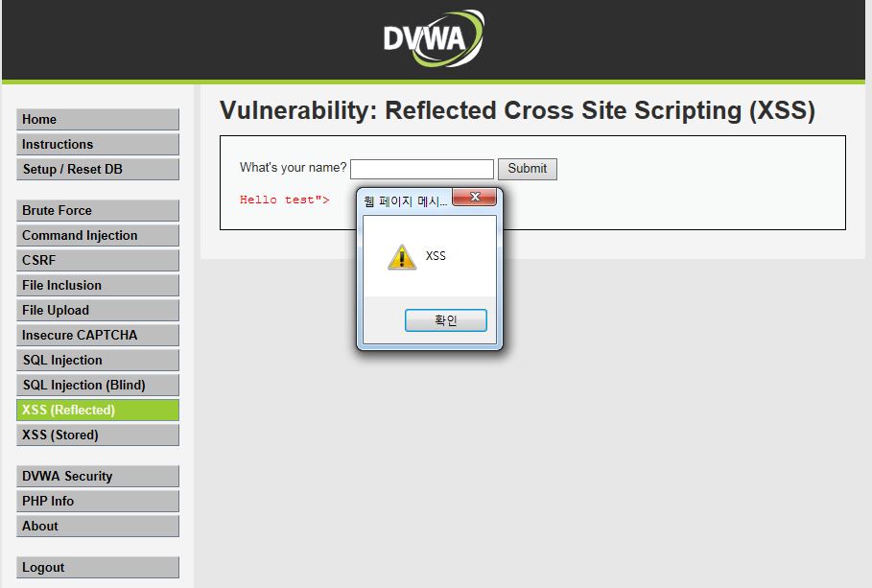Focus the name input field

422,169
